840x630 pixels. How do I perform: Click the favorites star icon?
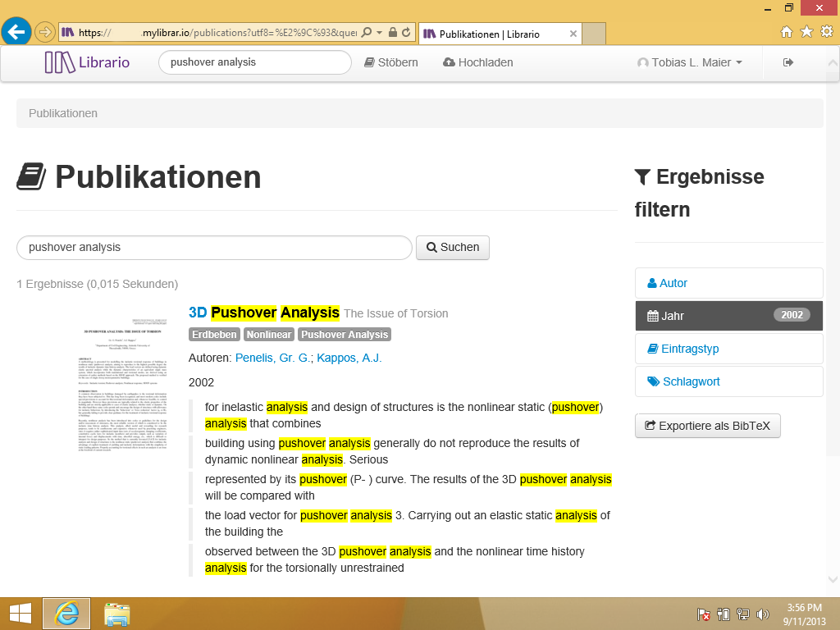coord(806,32)
